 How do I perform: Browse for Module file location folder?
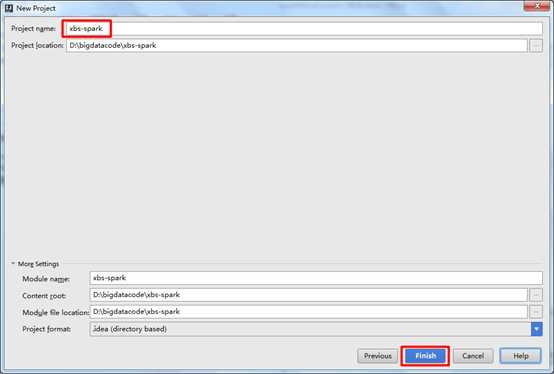pos(536,312)
